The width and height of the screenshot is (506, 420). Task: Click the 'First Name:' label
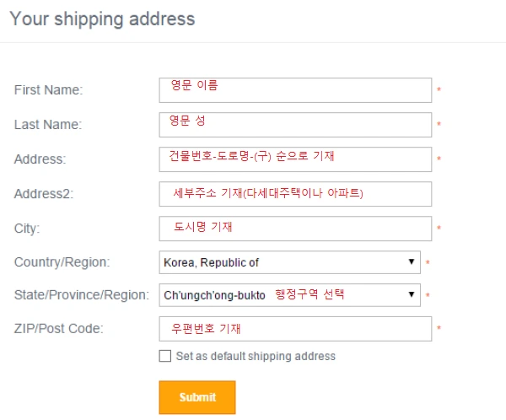coord(48,90)
